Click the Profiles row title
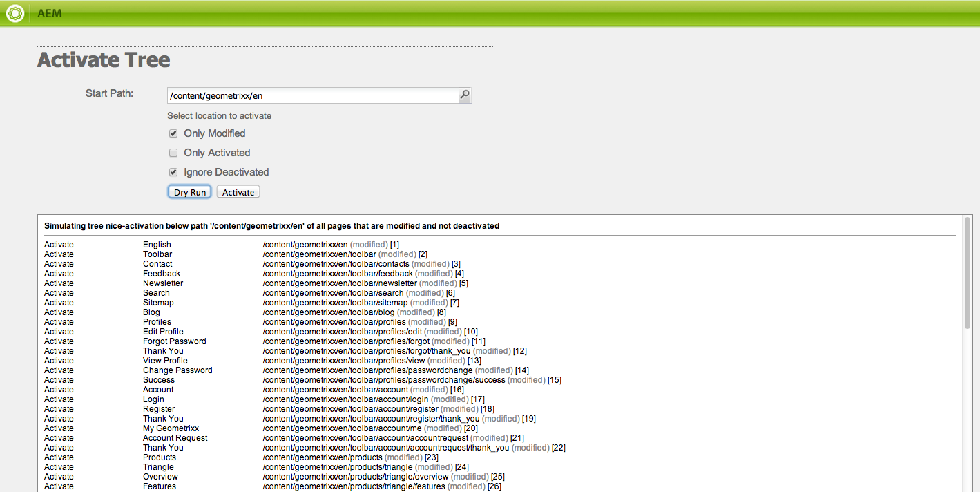This screenshot has width=980, height=492. (157, 322)
